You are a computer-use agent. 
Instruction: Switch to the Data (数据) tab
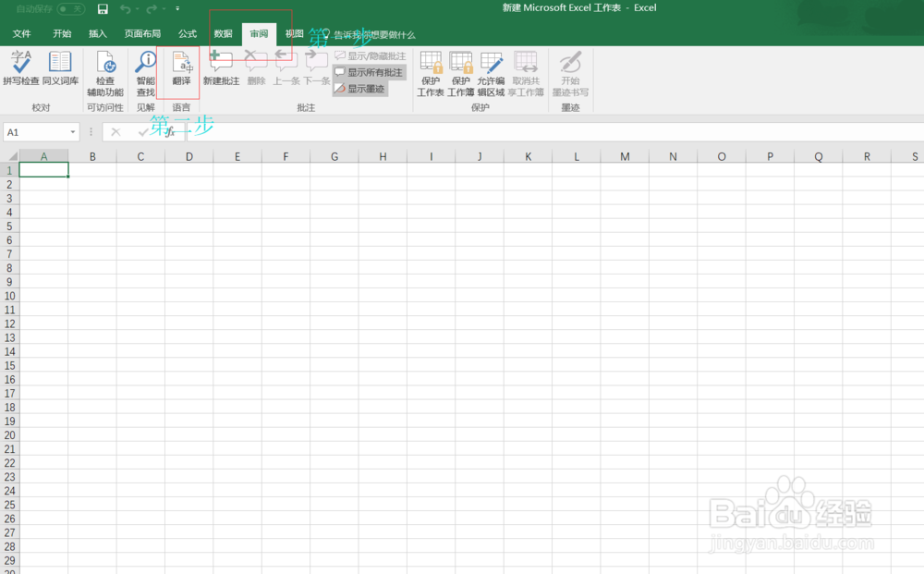point(223,33)
